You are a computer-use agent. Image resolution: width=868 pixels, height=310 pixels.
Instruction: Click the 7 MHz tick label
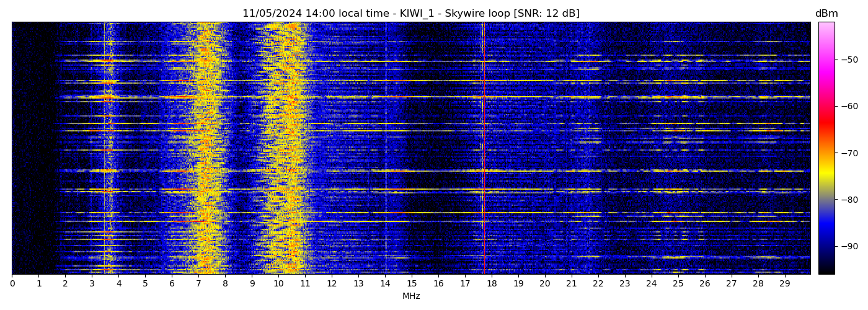[198, 283]
